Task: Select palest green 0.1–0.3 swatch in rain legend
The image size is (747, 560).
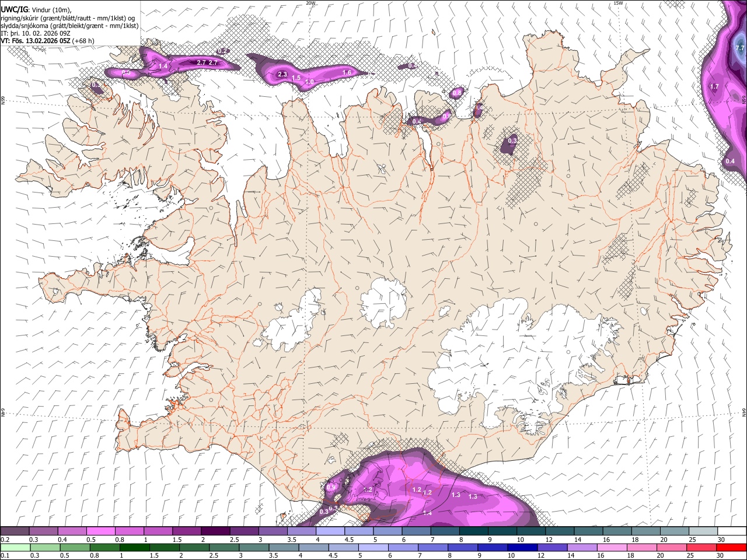Action: pyautogui.click(x=16, y=547)
